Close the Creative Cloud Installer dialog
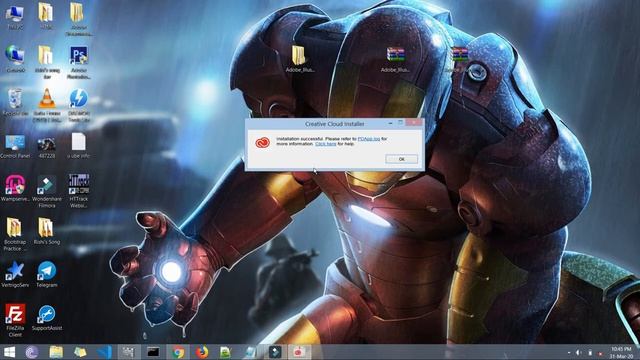The width and height of the screenshot is (640, 360). pyautogui.click(x=413, y=122)
